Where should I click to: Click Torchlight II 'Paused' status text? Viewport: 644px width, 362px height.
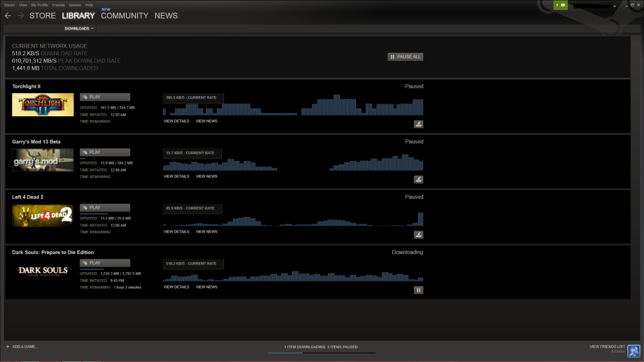414,86
